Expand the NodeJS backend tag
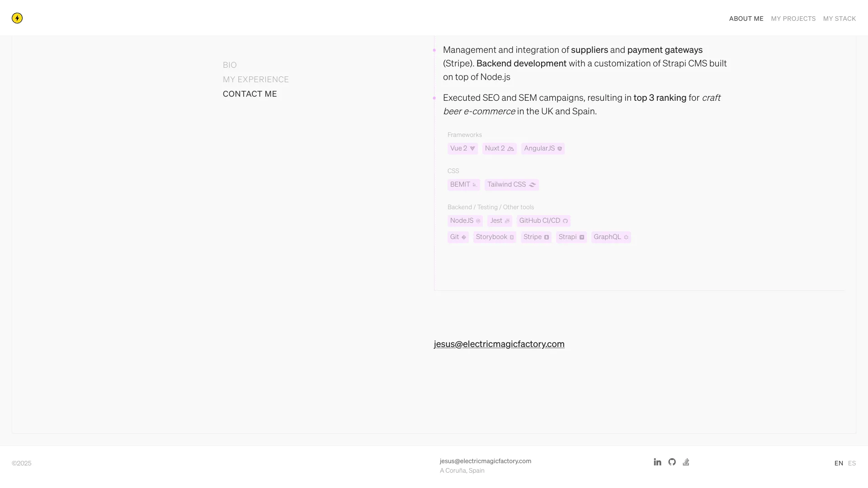868x488 pixels. (465, 221)
